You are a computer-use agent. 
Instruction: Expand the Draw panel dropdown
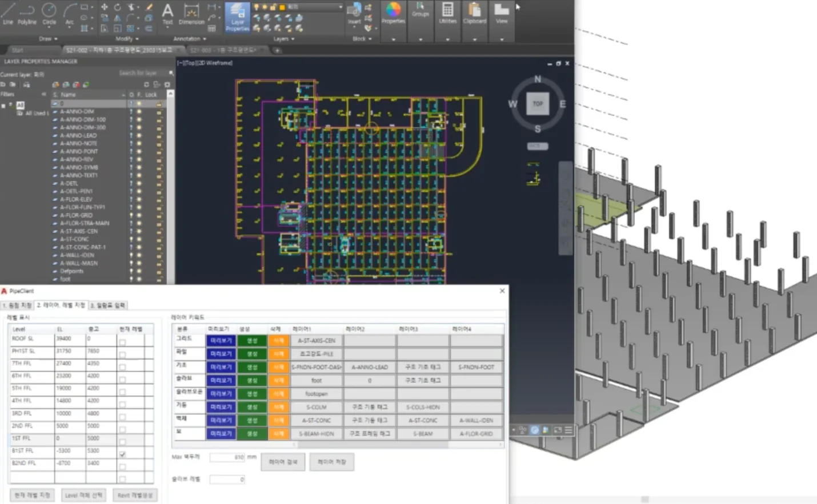(48, 39)
